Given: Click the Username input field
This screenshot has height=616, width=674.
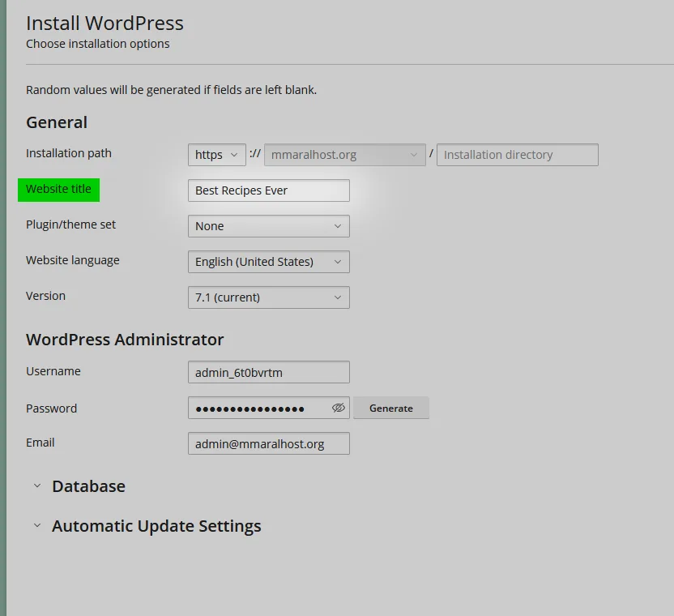Looking at the screenshot, I should click(x=269, y=372).
